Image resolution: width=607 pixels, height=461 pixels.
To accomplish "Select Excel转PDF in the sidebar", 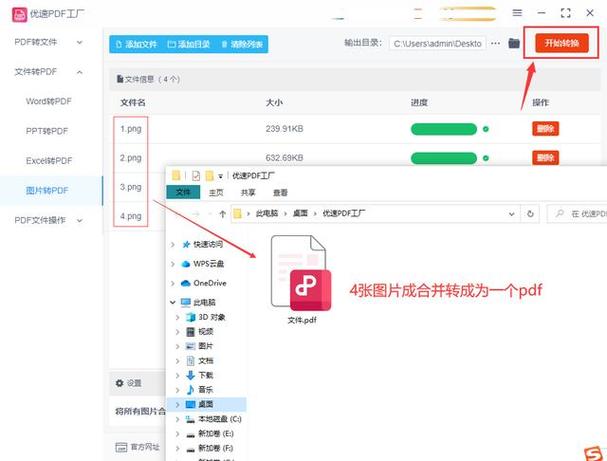I will click(49, 161).
